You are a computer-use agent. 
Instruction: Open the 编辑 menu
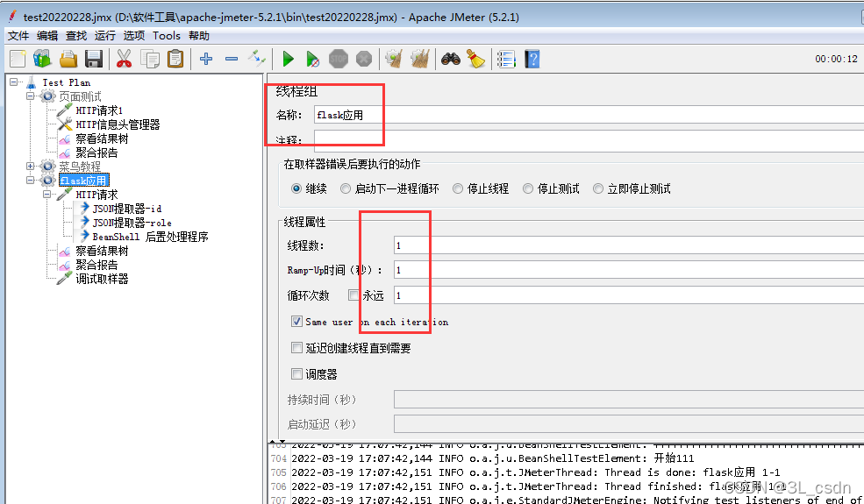pos(47,36)
